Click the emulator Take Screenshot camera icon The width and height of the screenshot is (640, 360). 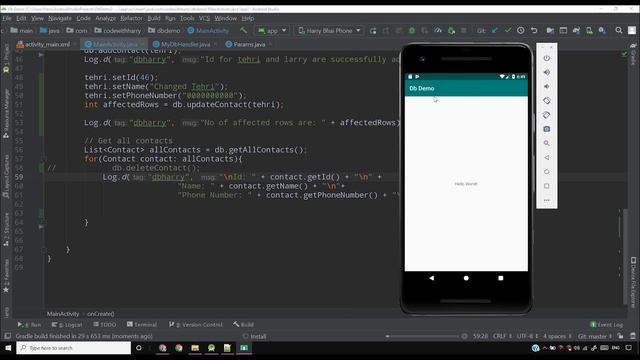[547, 129]
